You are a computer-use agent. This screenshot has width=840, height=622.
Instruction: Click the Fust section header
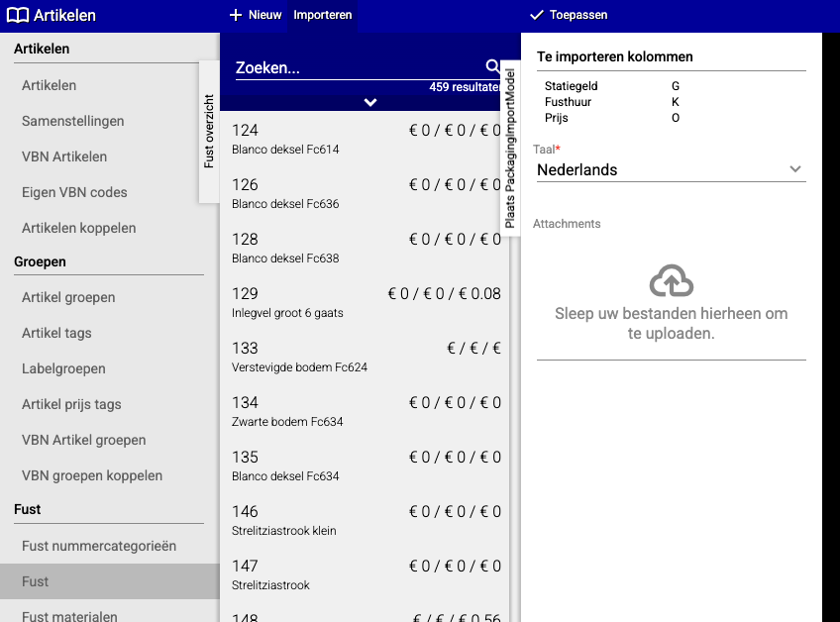28,509
